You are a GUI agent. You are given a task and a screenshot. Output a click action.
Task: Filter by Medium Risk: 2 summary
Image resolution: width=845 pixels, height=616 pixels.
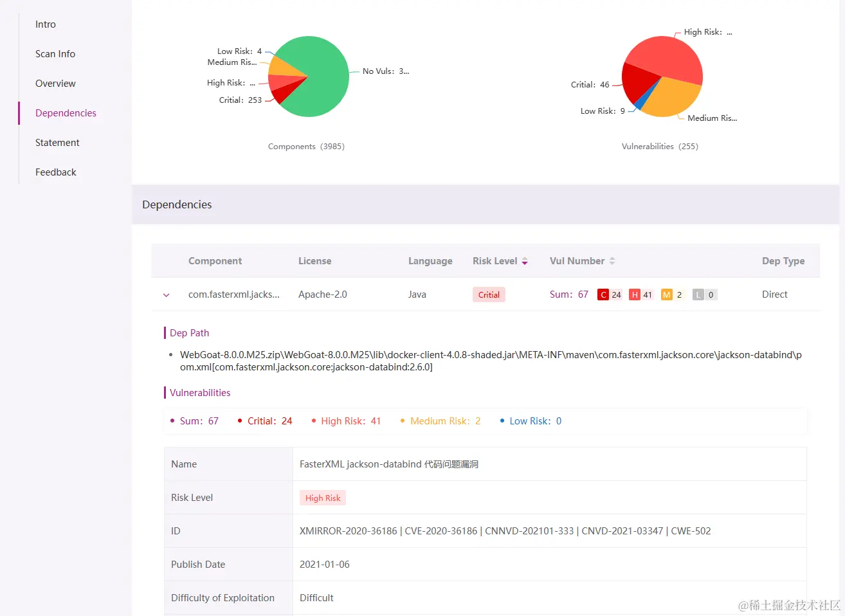point(441,421)
